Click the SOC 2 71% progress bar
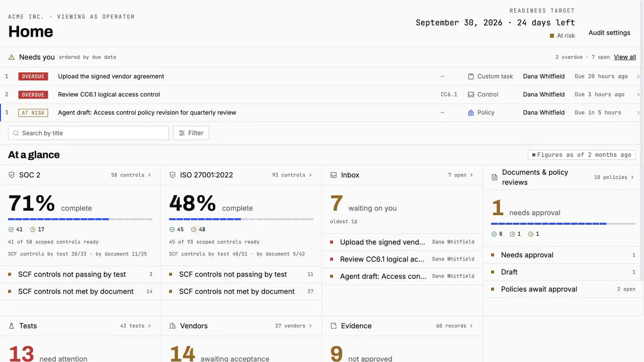 pos(80,219)
